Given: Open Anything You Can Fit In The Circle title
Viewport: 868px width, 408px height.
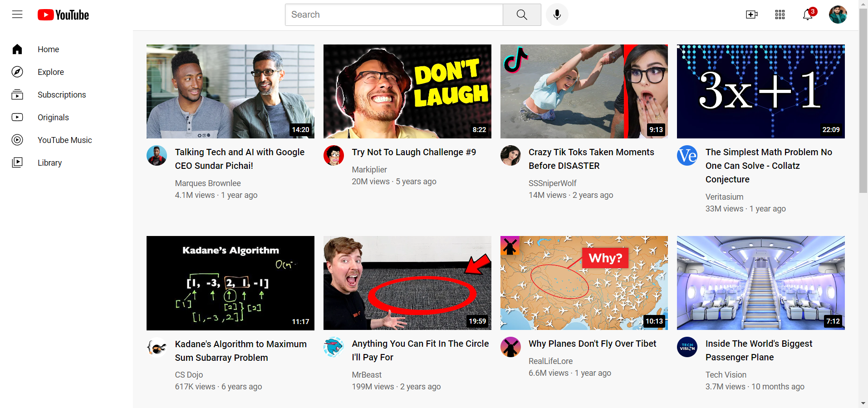Looking at the screenshot, I should pyautogui.click(x=420, y=350).
